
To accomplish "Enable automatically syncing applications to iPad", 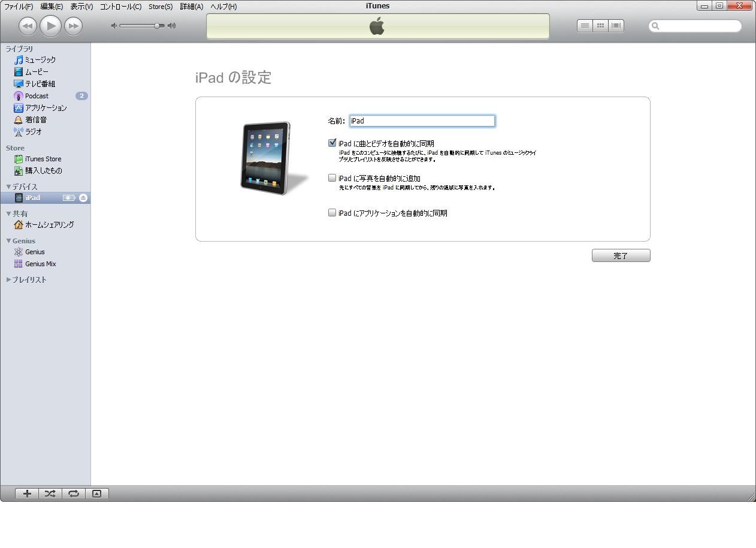I will point(332,212).
